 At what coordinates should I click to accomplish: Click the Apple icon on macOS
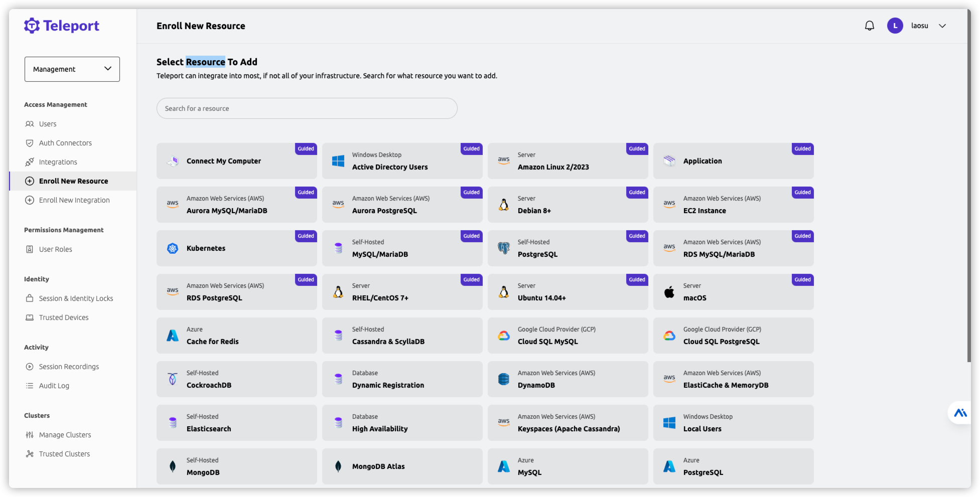(669, 292)
